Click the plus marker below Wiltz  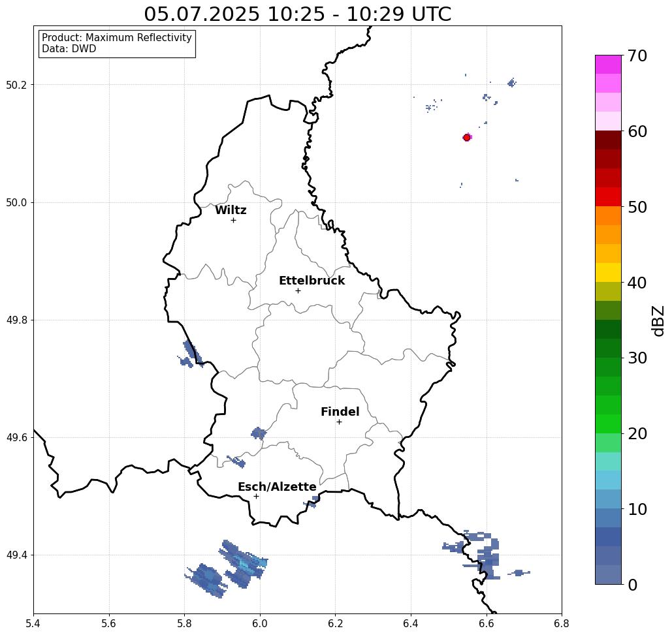pos(233,220)
